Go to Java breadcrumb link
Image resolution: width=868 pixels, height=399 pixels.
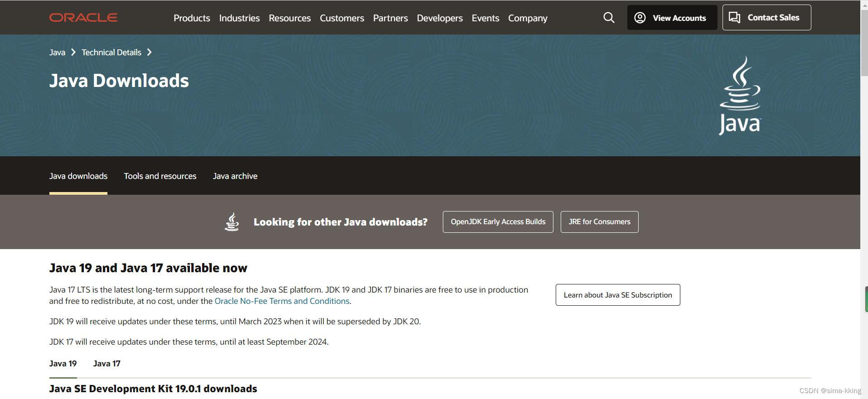[57, 53]
